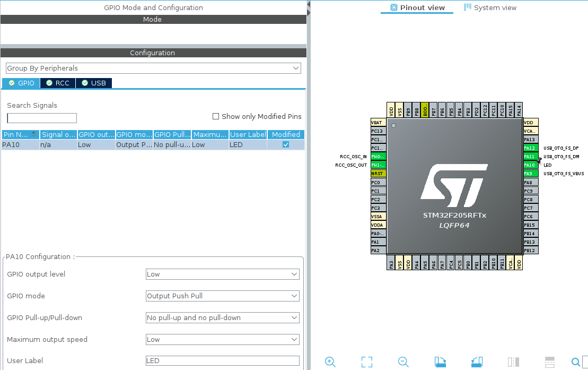Toggle the checkmark on the GPIO peripheral tab

(x=13, y=83)
